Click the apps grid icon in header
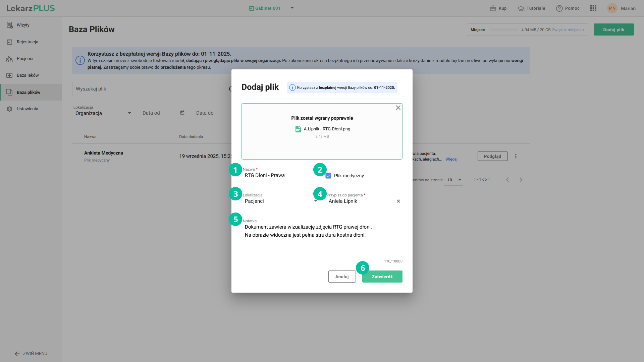Image resolution: width=644 pixels, height=362 pixels. pyautogui.click(x=593, y=8)
